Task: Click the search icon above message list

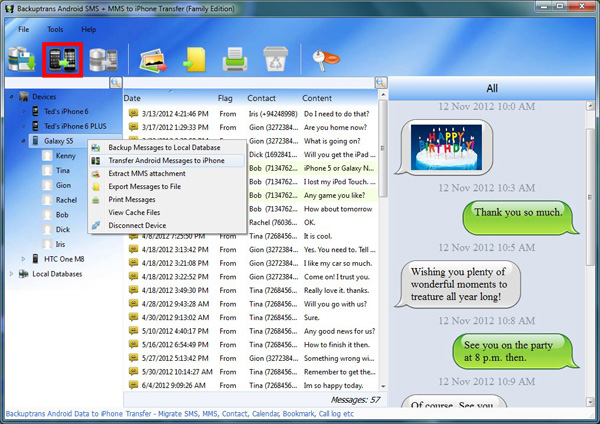Action: click(381, 82)
